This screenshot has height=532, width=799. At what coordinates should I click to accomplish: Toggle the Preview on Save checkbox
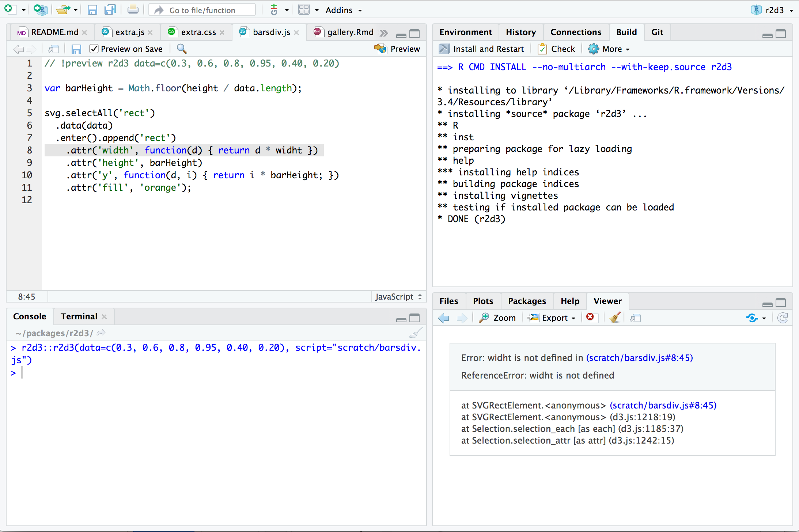click(x=94, y=49)
